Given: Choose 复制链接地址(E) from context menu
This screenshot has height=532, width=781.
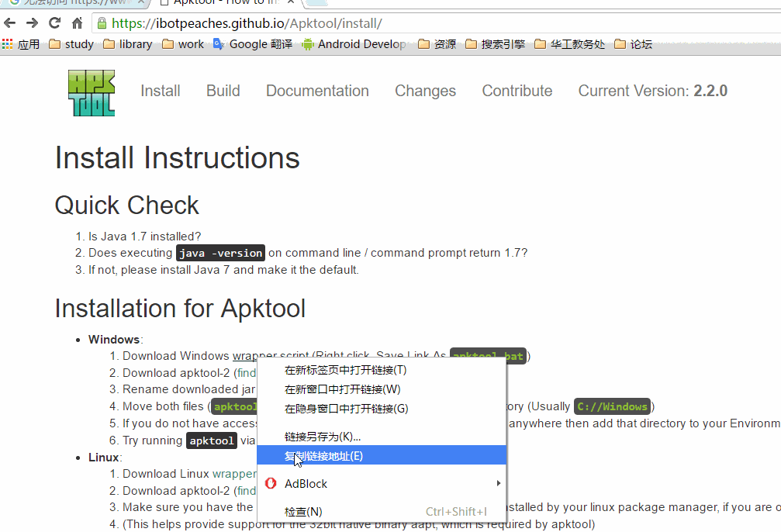Looking at the screenshot, I should tap(382, 455).
